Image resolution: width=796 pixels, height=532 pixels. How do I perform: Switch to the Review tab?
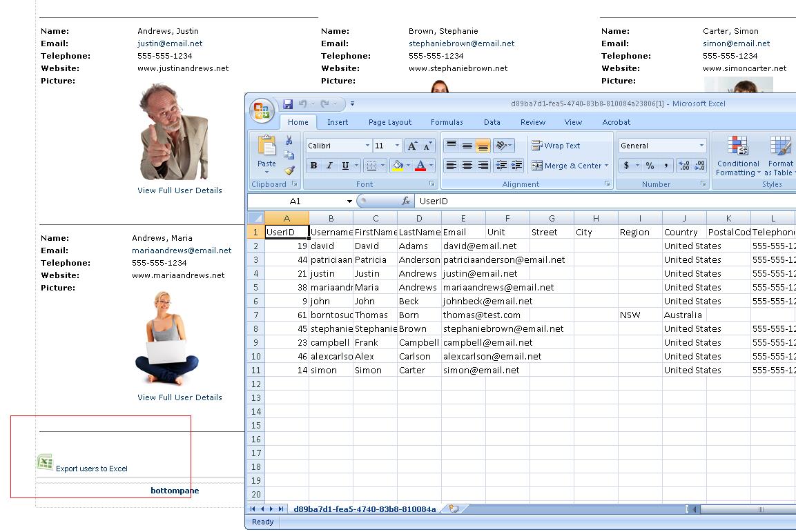pos(533,122)
